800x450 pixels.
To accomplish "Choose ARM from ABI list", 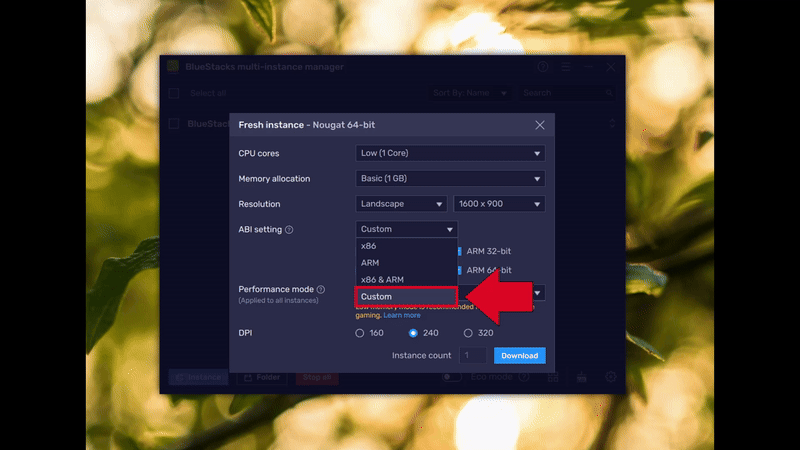I will click(406, 263).
